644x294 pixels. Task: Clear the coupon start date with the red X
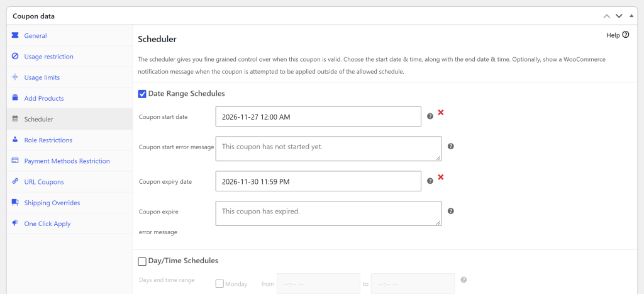441,112
